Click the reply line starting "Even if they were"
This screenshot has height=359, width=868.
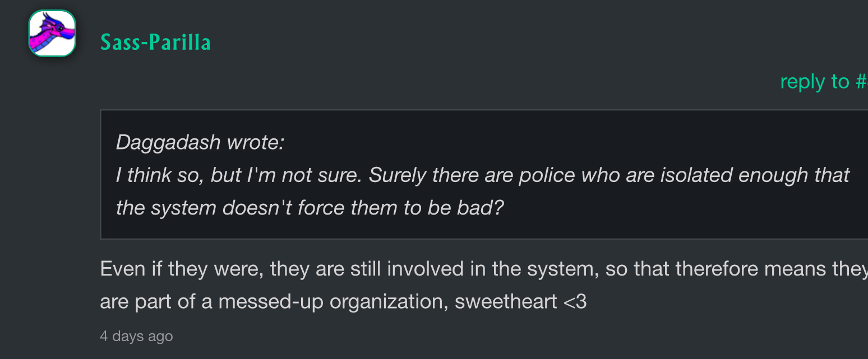482,269
